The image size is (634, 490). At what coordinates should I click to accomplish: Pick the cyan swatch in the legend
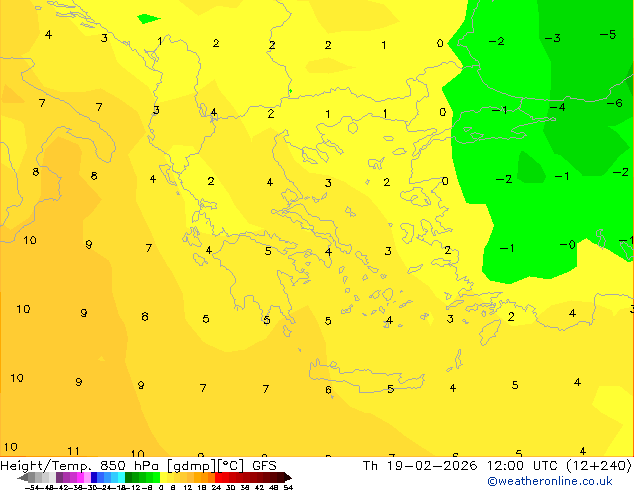point(121,478)
